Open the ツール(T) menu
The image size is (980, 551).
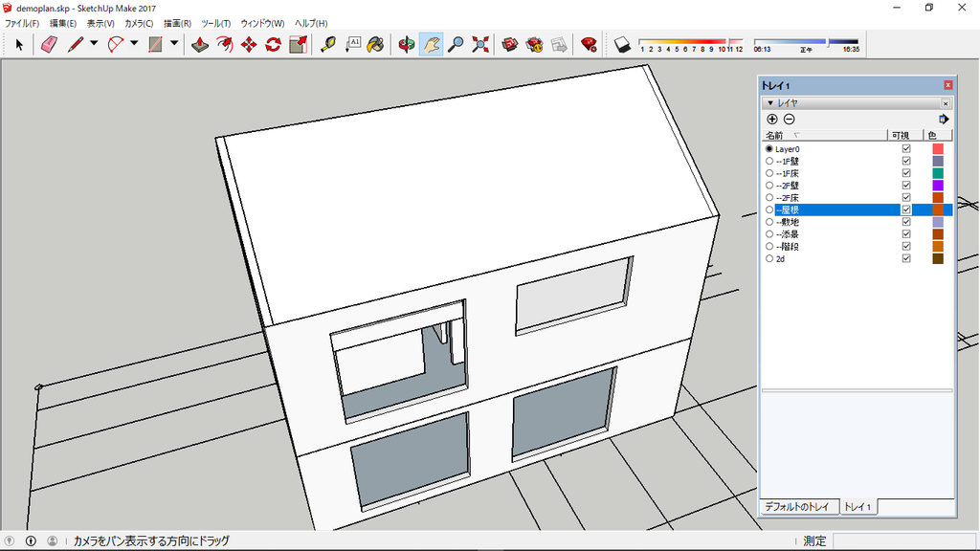coord(215,24)
